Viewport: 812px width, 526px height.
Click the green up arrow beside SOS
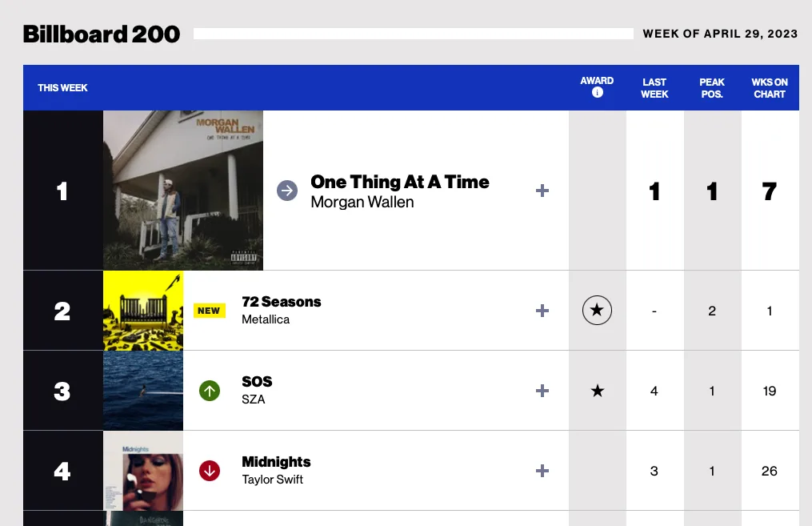point(210,391)
